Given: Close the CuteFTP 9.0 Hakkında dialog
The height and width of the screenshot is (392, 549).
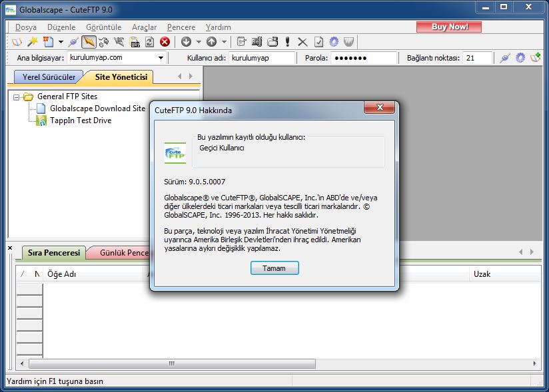Looking at the screenshot, I should pyautogui.click(x=380, y=107).
